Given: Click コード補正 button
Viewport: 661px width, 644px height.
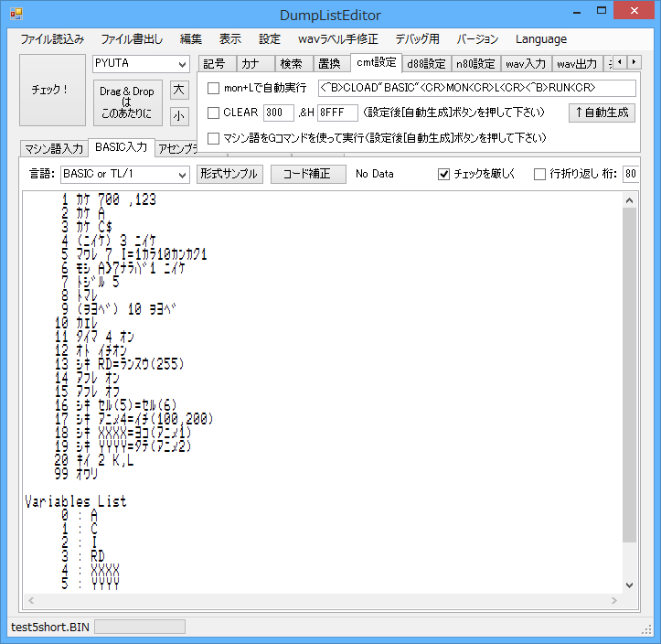Looking at the screenshot, I should [308, 174].
